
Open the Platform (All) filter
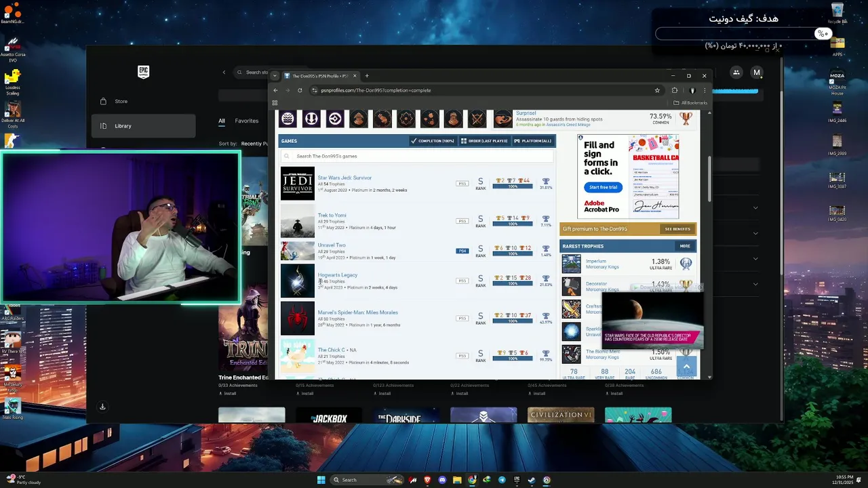pos(532,141)
